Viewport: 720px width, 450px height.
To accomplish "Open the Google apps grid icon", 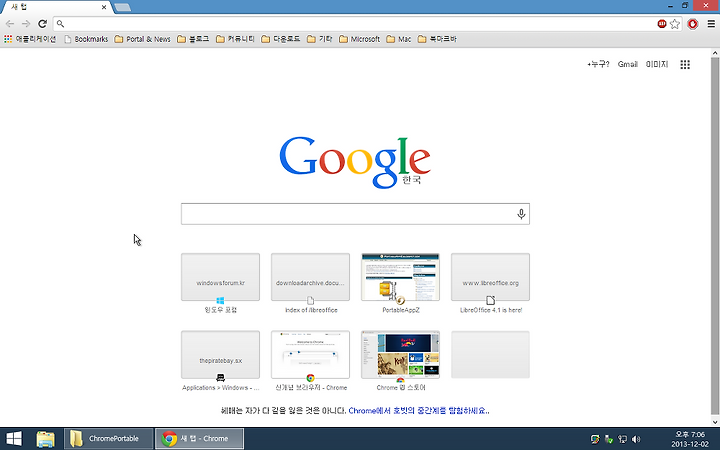I will 685,65.
